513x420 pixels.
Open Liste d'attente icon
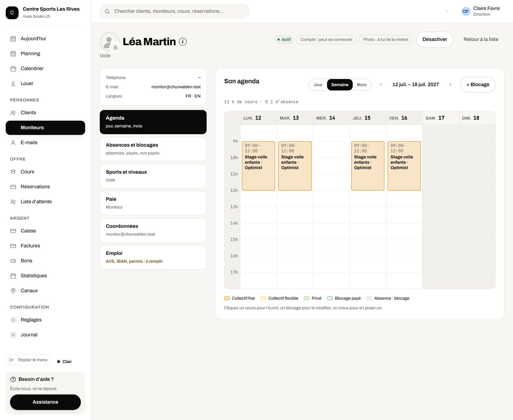[13, 202]
